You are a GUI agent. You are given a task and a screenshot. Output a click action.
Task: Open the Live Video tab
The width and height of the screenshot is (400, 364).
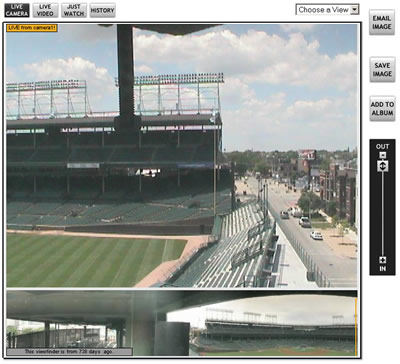coord(45,10)
